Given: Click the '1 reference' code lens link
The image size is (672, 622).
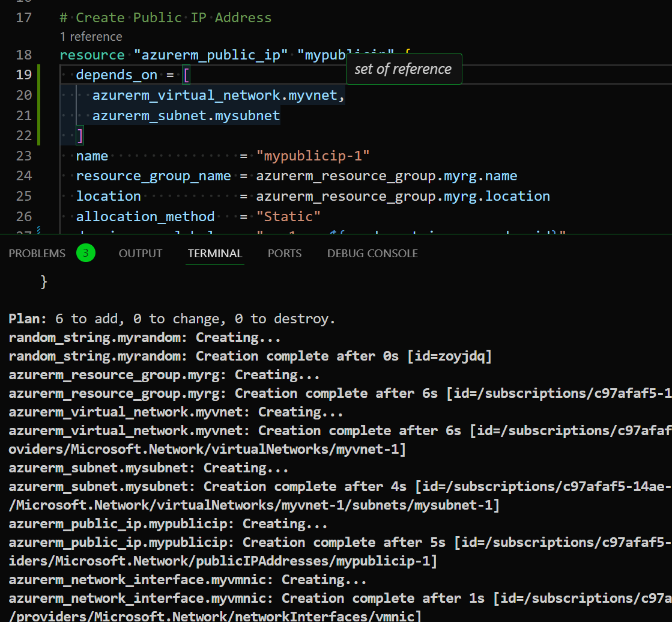Looking at the screenshot, I should coord(91,37).
